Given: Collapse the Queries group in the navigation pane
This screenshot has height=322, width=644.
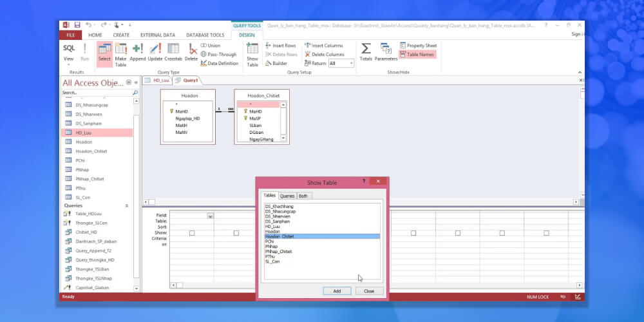Looking at the screenshot, I should tap(126, 205).
